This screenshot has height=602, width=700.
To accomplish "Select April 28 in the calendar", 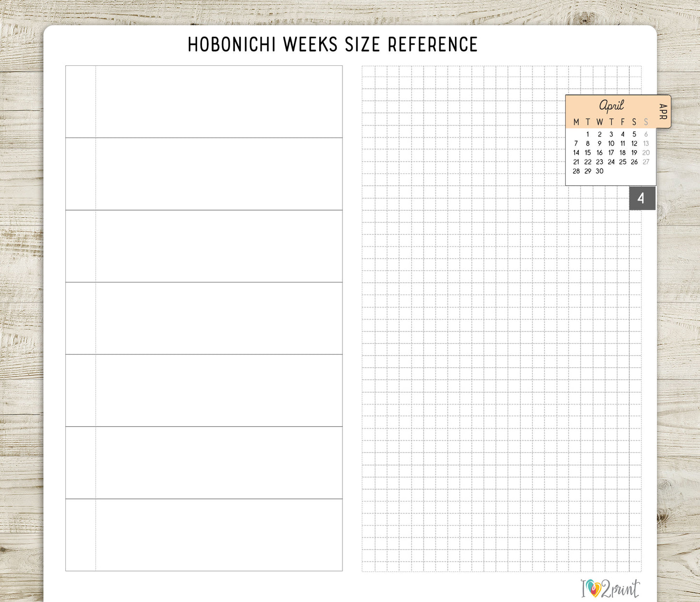I will (576, 171).
